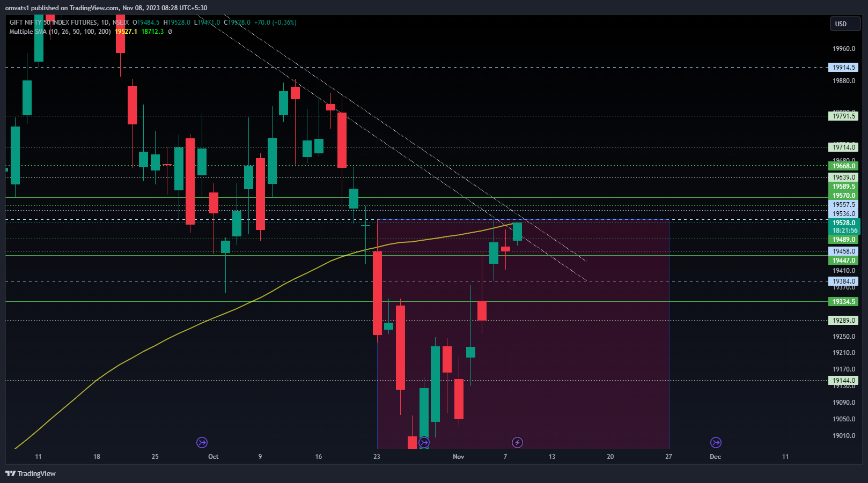The width and height of the screenshot is (868, 483).
Task: Click the 19536.0 price label
Action: [843, 214]
